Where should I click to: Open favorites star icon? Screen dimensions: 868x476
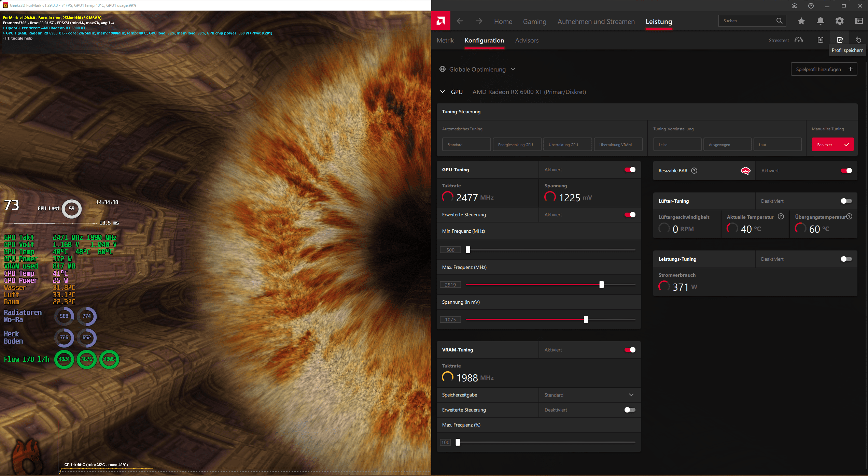click(x=801, y=21)
